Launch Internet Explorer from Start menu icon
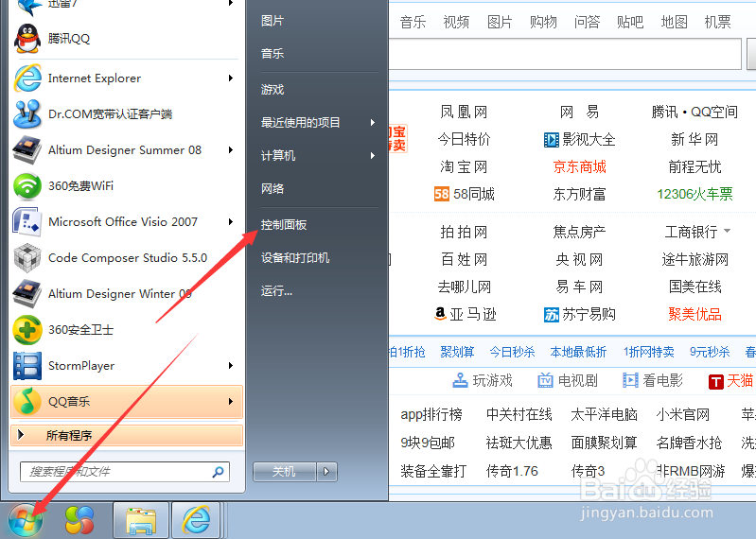756x539 pixels. click(27, 78)
